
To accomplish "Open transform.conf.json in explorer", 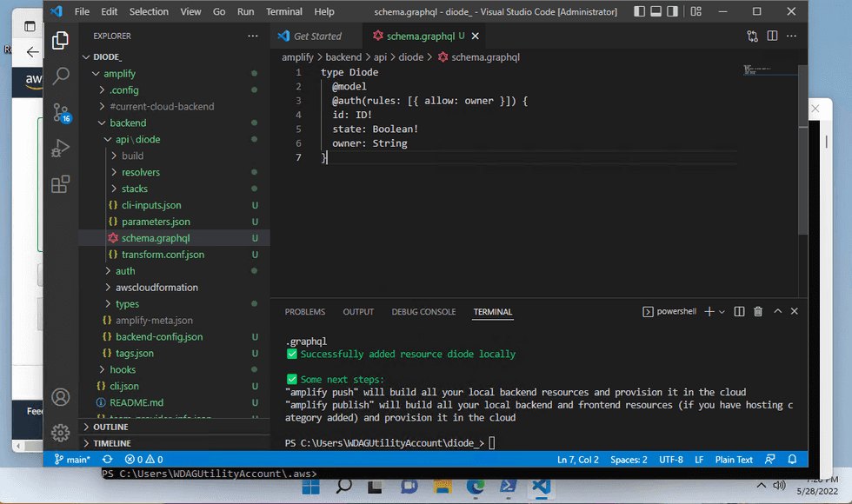I will point(175,255).
